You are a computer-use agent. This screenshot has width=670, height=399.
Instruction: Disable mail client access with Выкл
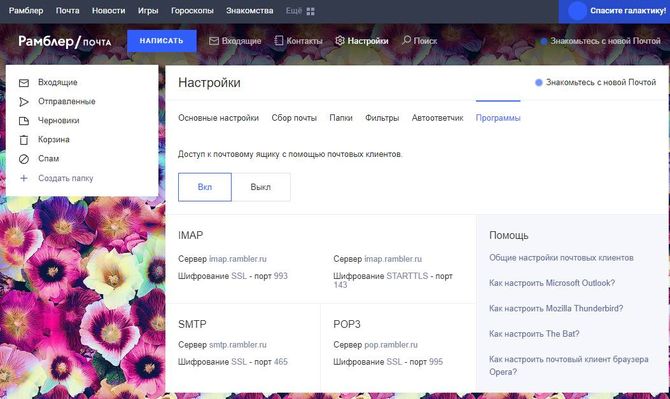(x=261, y=187)
